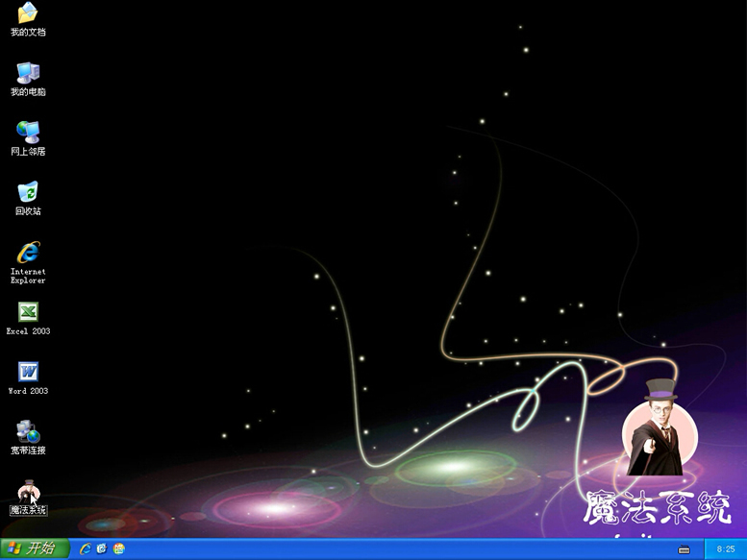This screenshot has width=747, height=560.
Task: Select the 网上邻居 desktop icon
Action: pos(28,139)
